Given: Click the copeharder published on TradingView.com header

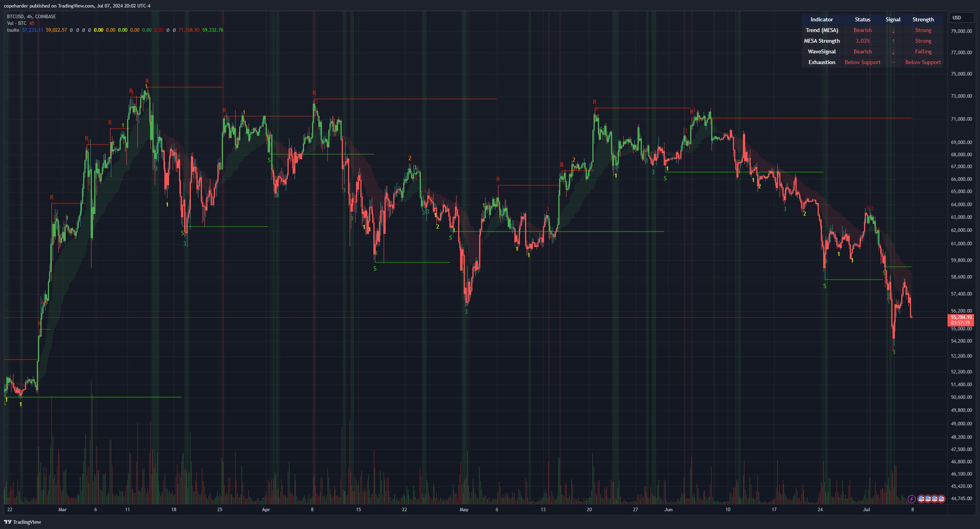Looking at the screenshot, I should click(x=77, y=6).
